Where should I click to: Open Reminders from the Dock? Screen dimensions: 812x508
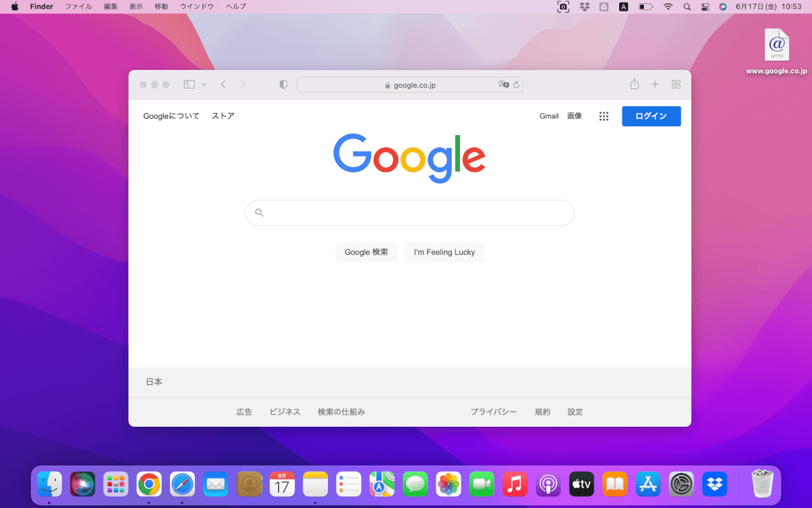349,485
